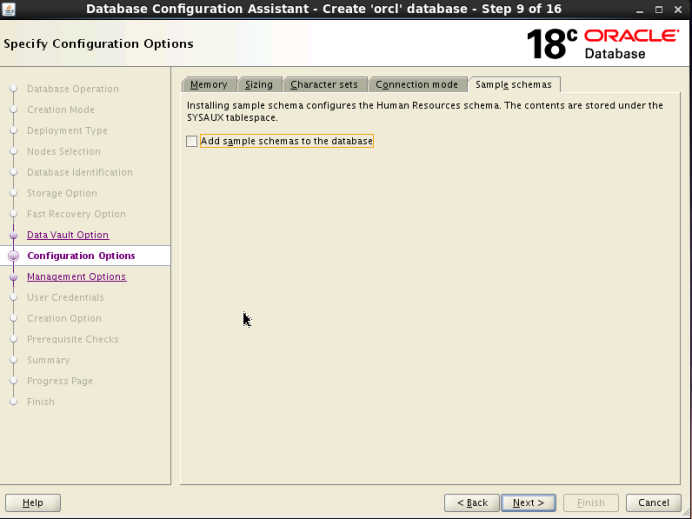This screenshot has width=692, height=519.
Task: Minimize the Database Configuration Assistant window
Action: [639, 9]
